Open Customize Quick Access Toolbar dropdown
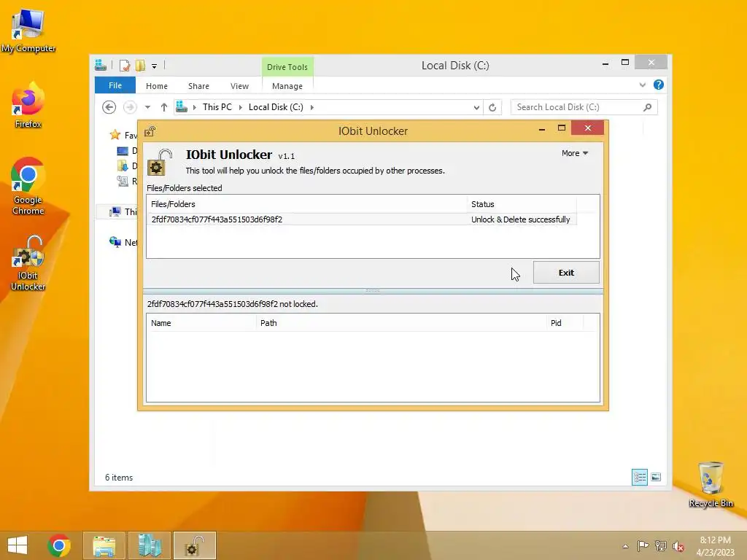 (155, 66)
